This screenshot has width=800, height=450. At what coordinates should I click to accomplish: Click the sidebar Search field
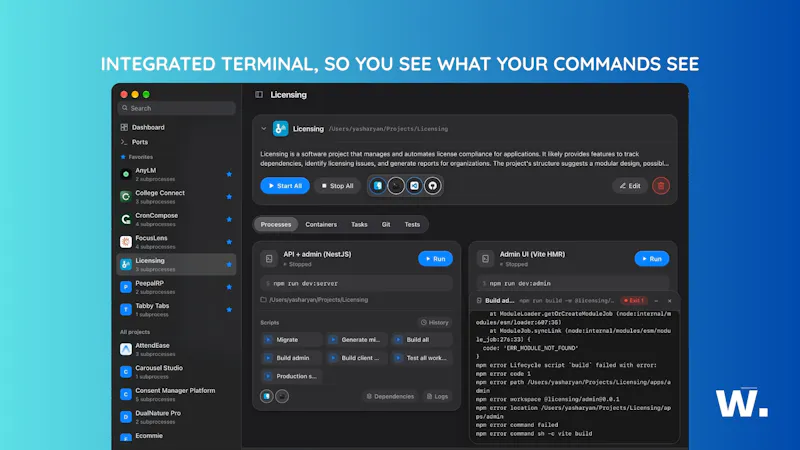(177, 108)
